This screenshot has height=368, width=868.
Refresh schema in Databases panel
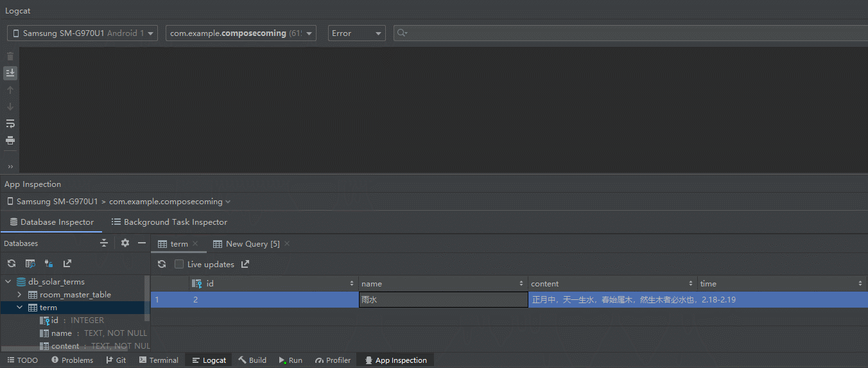tap(12, 263)
